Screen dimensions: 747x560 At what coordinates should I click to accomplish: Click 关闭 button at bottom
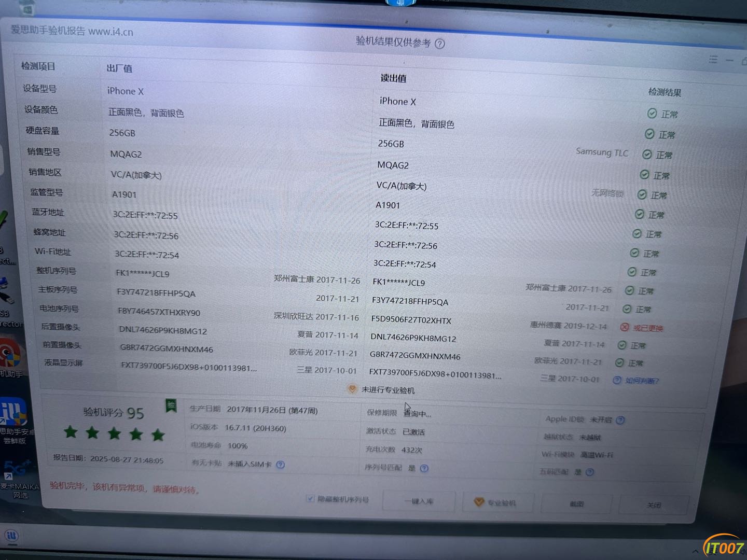(x=654, y=505)
